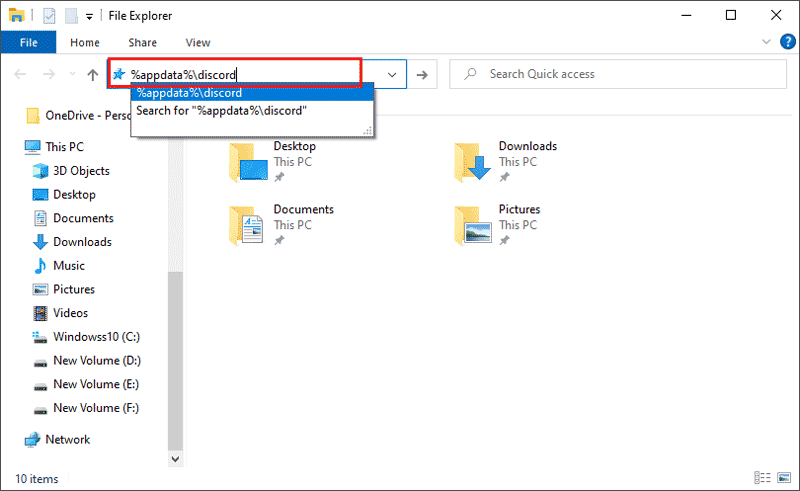Select This PC in navigation pane
The width and height of the screenshot is (800, 491).
click(x=54, y=147)
